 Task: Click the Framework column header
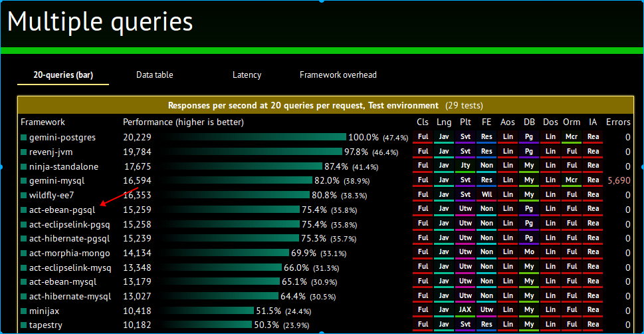pos(43,122)
